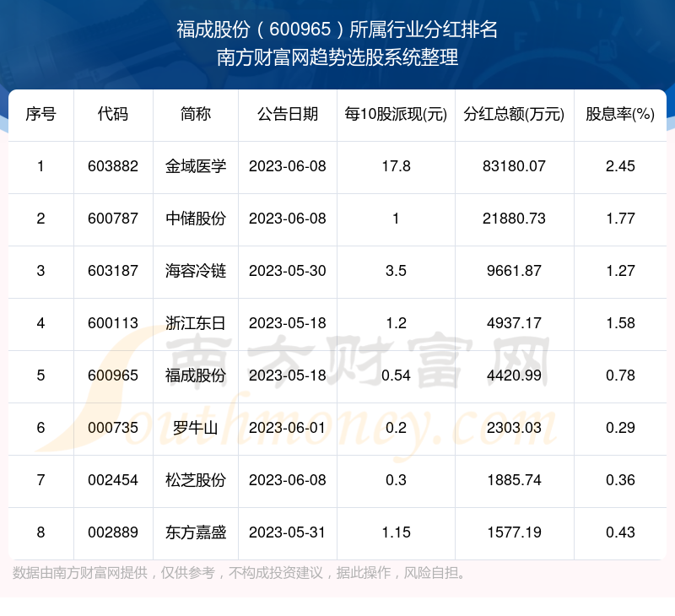
Task: Select the 简称 column header
Action: [196, 114]
